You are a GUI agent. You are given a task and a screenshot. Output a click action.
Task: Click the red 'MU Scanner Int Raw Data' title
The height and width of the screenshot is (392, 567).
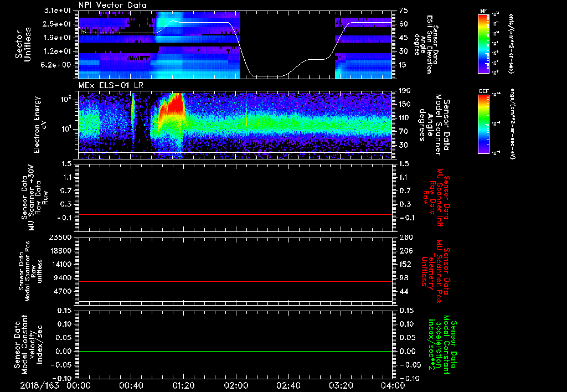(436, 198)
